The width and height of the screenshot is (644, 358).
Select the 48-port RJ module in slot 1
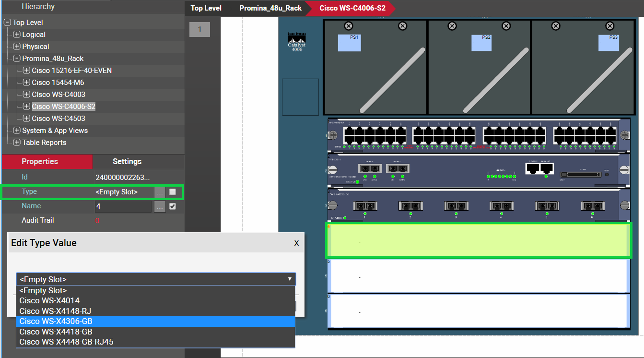point(478,136)
